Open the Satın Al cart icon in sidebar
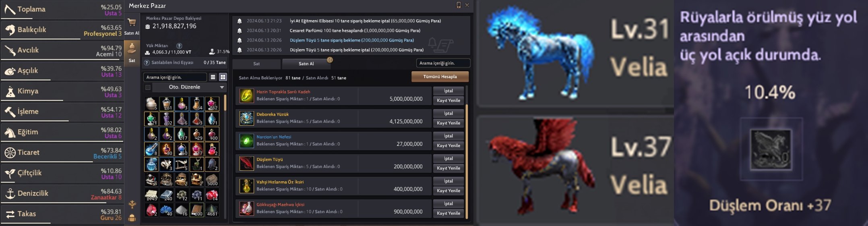Viewport: 868px width, 226px height. (x=132, y=23)
